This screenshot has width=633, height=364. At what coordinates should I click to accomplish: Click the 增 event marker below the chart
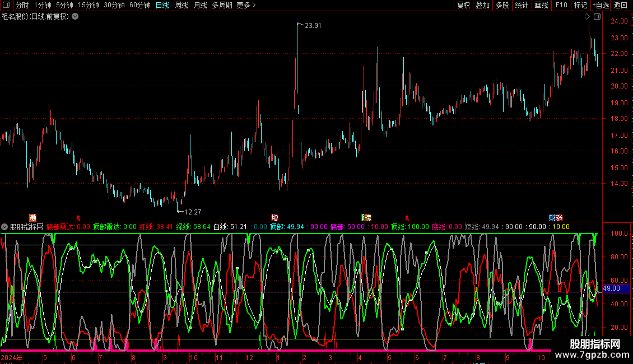pos(274,217)
